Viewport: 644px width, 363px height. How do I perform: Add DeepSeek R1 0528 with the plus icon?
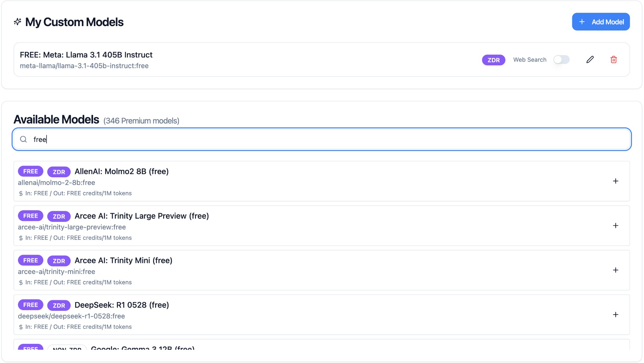point(615,314)
